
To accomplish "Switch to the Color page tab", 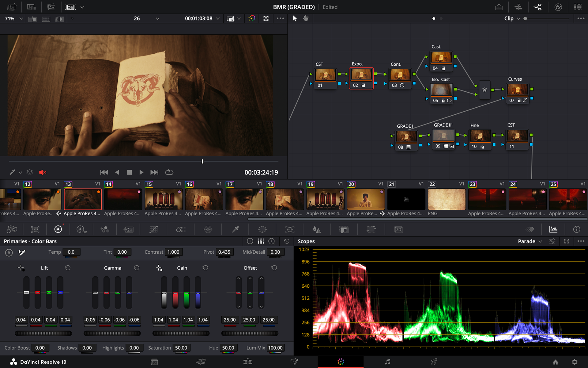I will click(341, 362).
